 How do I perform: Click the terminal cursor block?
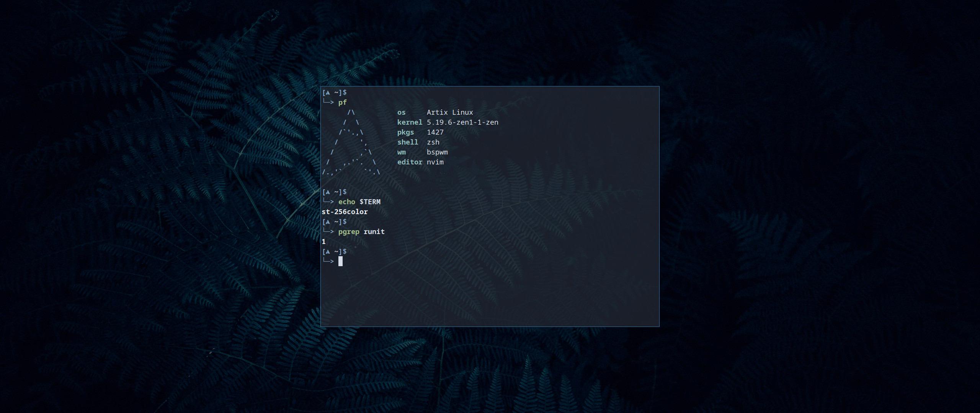(340, 261)
